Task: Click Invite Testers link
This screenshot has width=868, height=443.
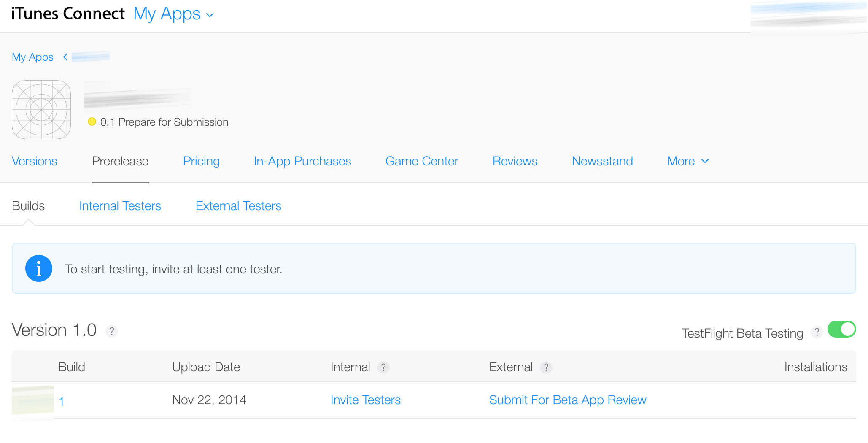Action: pos(366,400)
